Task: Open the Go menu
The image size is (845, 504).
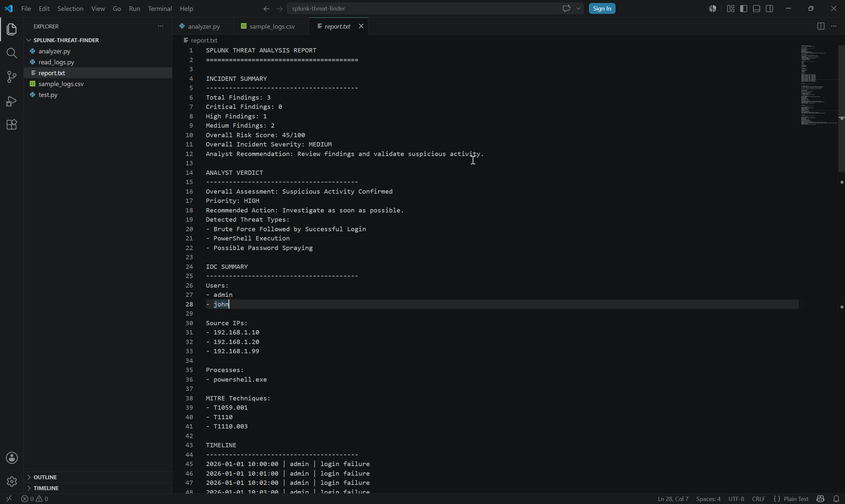Action: click(117, 9)
